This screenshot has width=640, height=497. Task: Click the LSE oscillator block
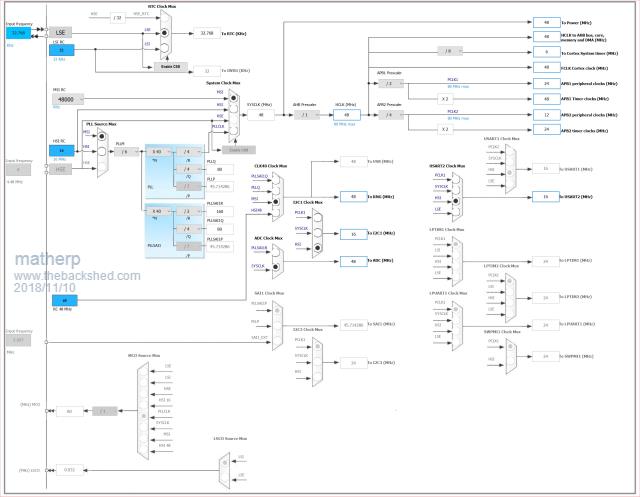pyautogui.click(x=58, y=31)
